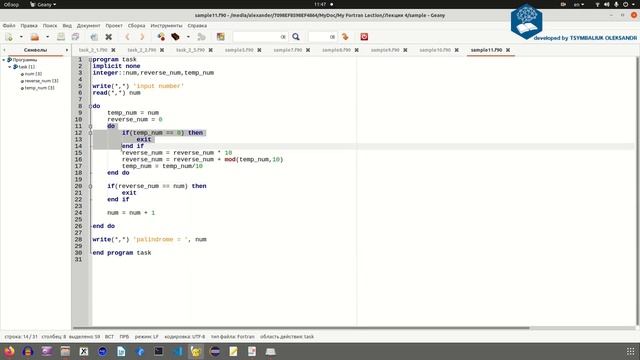Switch to the task_2_1.f90 tab
Image resolution: width=640 pixels, height=360 pixels.
[93, 50]
